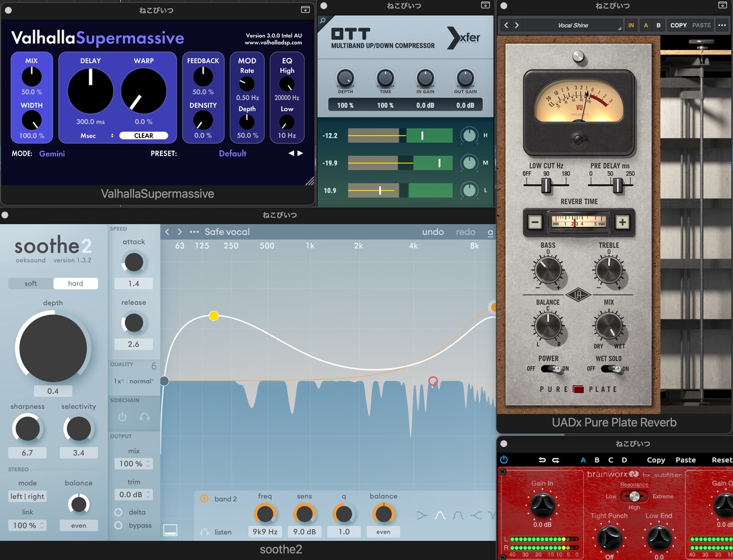This screenshot has height=560, width=733.
Task: Open the three-dots menu in Pure Plate toolbar
Action: (722, 25)
